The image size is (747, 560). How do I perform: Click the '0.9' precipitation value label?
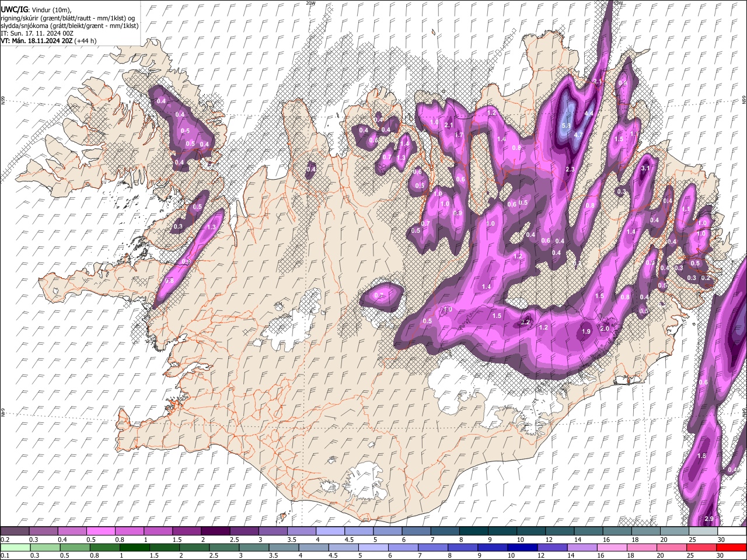point(458,213)
